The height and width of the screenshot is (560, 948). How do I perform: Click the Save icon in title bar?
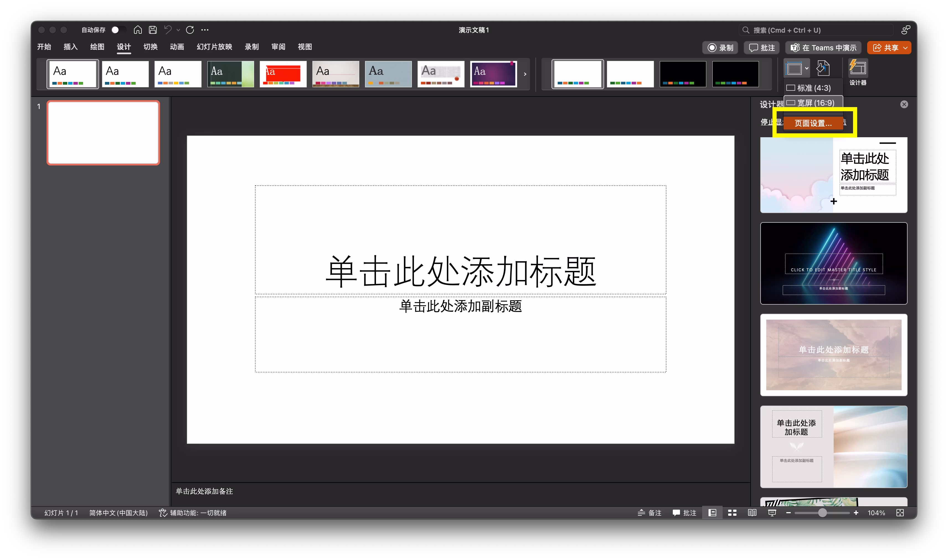coord(153,30)
